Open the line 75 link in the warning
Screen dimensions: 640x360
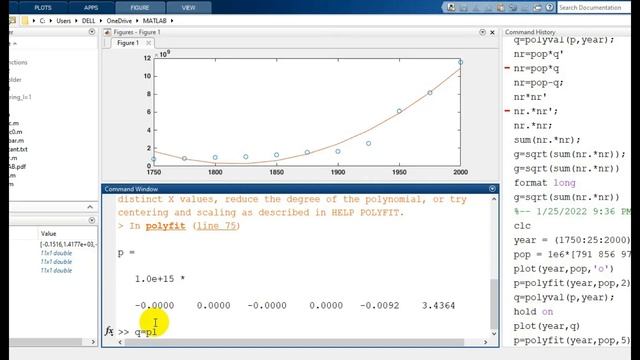(216, 226)
